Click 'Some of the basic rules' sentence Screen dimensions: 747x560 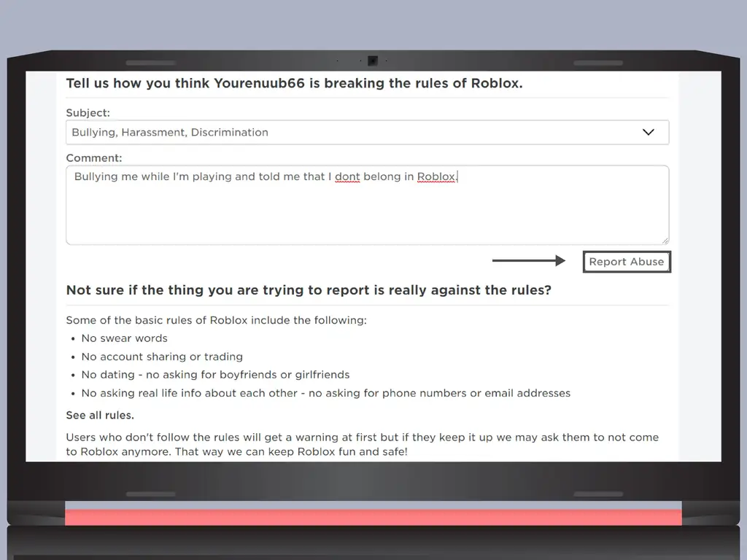point(216,321)
